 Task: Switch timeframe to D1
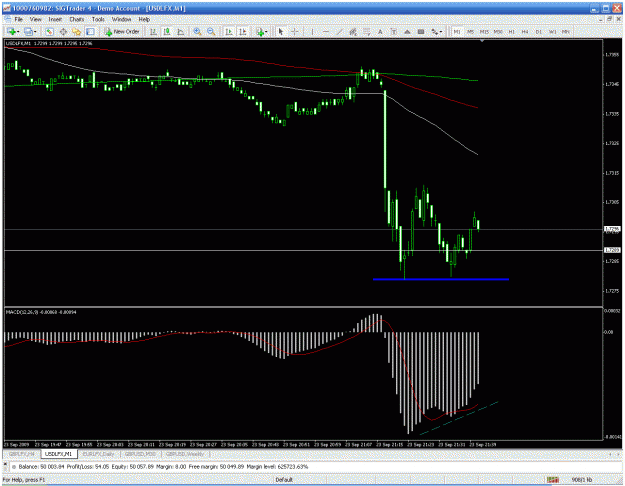point(539,31)
